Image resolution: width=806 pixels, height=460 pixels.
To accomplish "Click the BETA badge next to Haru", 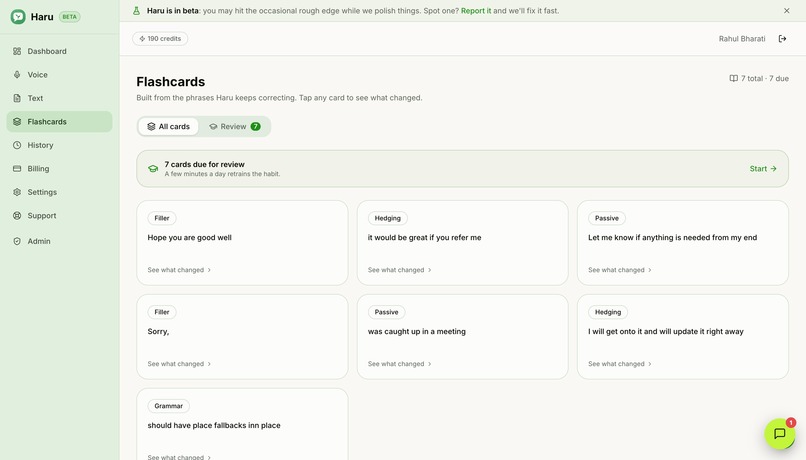I will click(69, 16).
